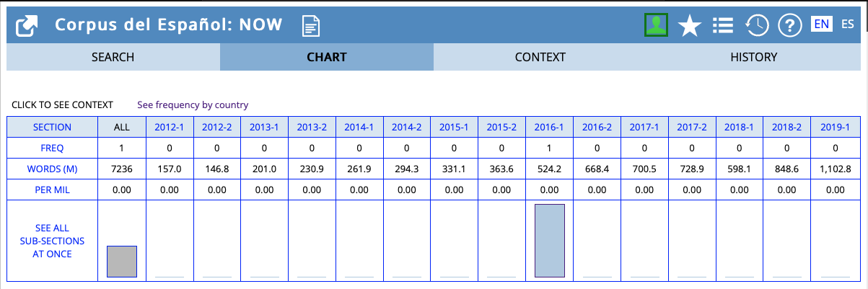
Task: Click the words value 331.1
Action: [x=455, y=168]
